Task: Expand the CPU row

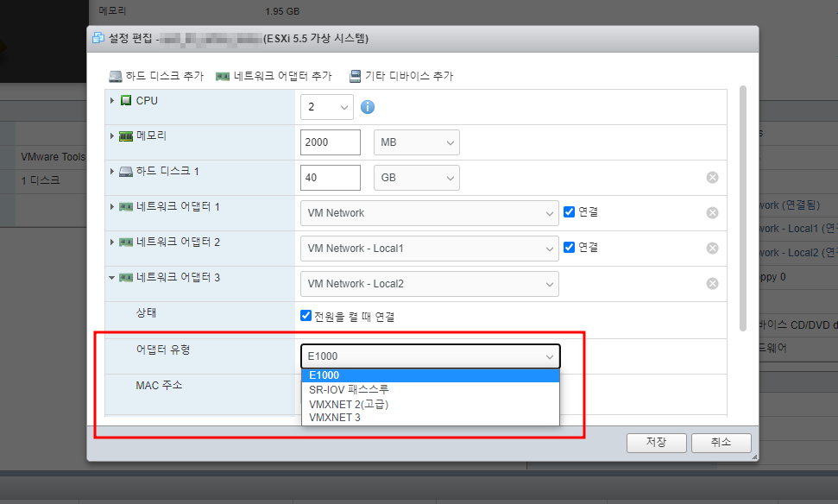Action: (111, 100)
